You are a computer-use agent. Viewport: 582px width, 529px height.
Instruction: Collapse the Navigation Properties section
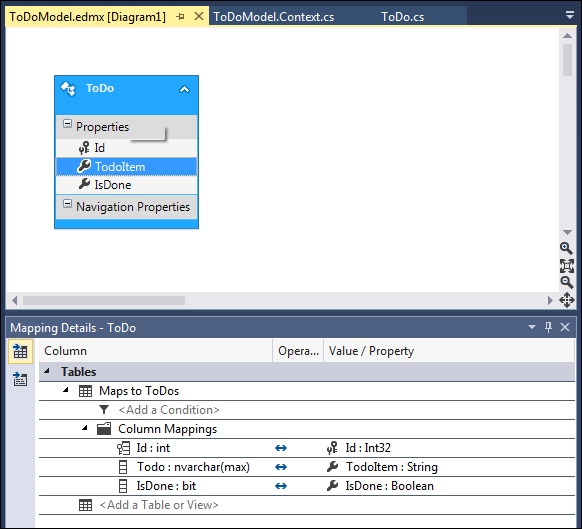tap(67, 203)
